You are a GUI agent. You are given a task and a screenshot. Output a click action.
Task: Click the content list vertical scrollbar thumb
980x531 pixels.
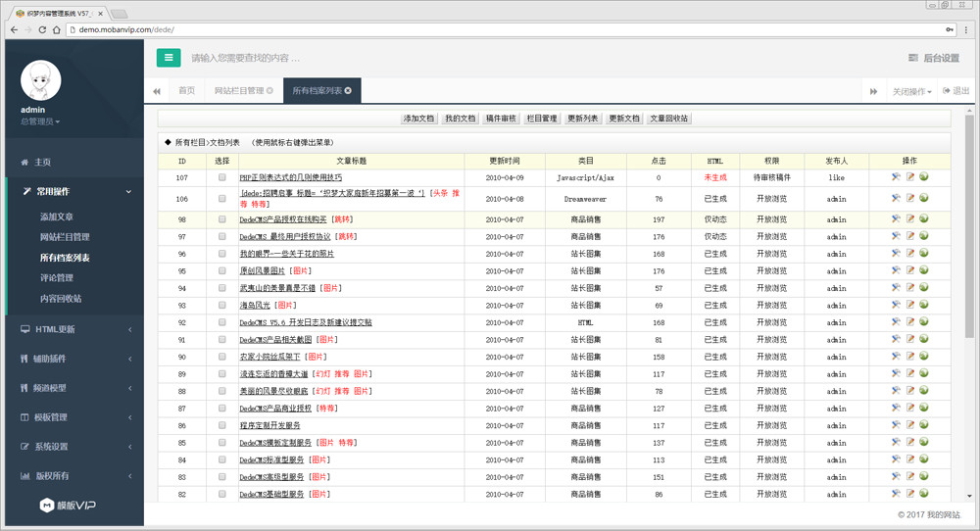point(969,226)
